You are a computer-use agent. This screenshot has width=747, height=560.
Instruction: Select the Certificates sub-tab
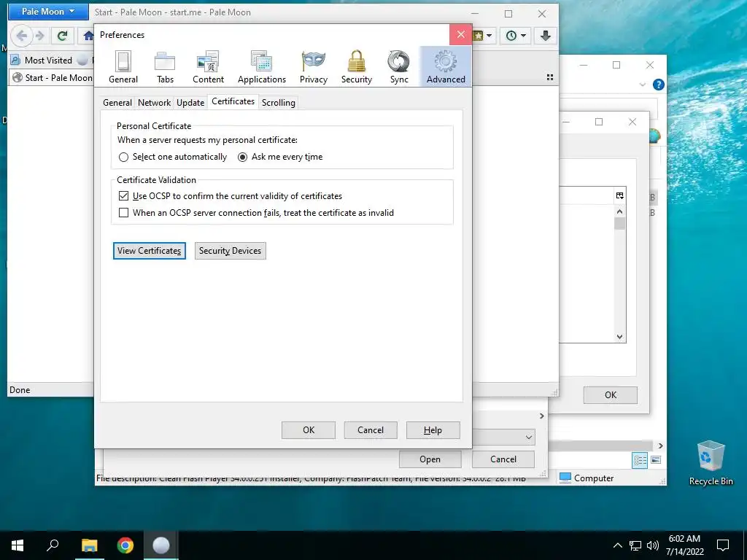click(233, 101)
